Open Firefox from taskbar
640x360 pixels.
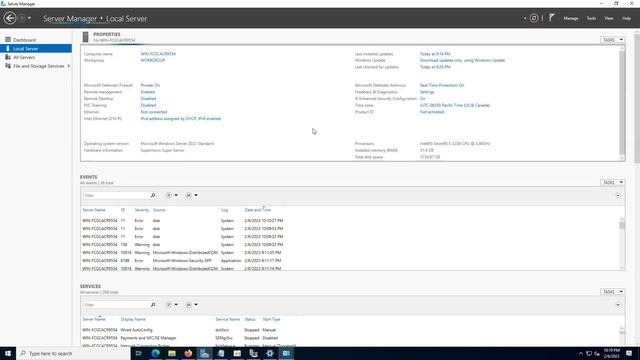(x=188, y=353)
